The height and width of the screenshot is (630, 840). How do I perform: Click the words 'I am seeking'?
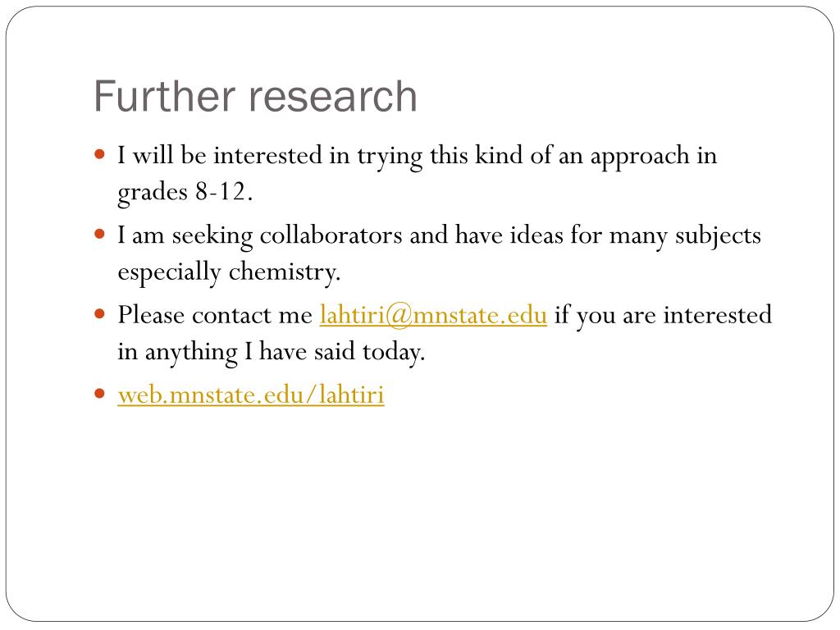pos(185,235)
